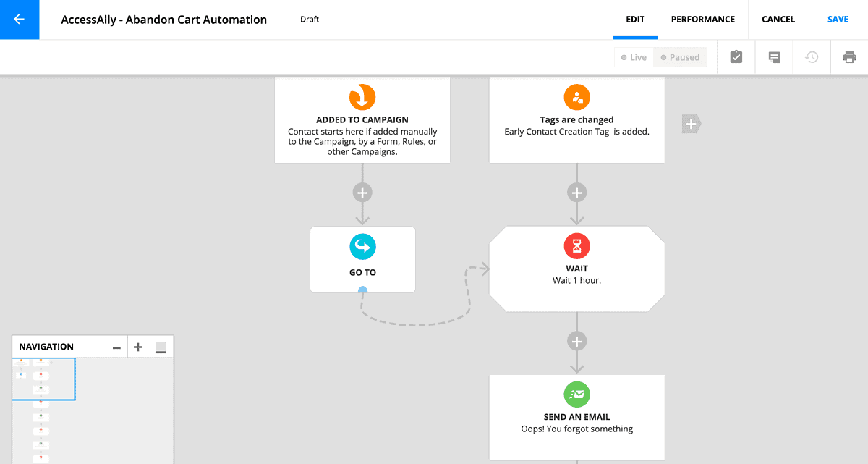Save the campaign changes
The image size is (868, 464).
point(837,20)
